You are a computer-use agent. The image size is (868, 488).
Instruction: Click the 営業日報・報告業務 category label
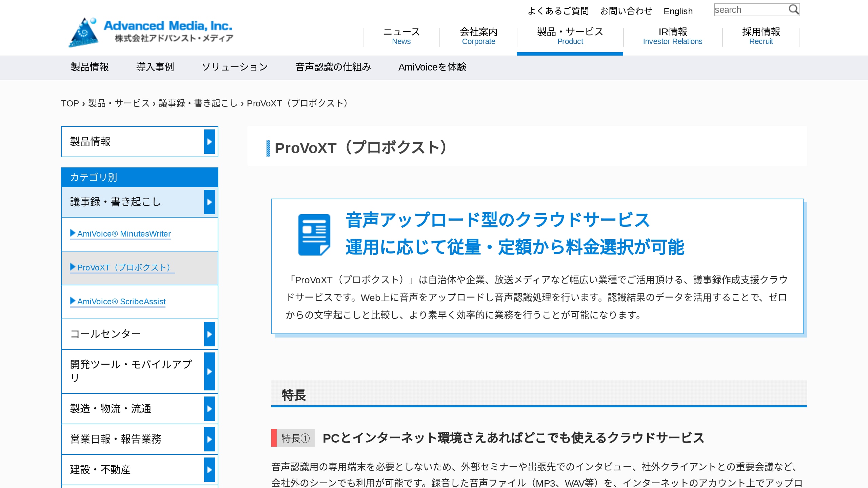(116, 439)
